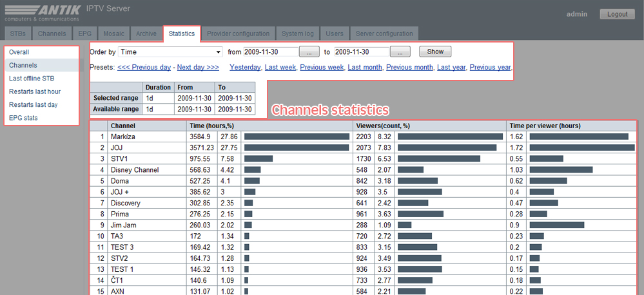Switch to the Users tab
This screenshot has height=295, width=644.
(335, 33)
